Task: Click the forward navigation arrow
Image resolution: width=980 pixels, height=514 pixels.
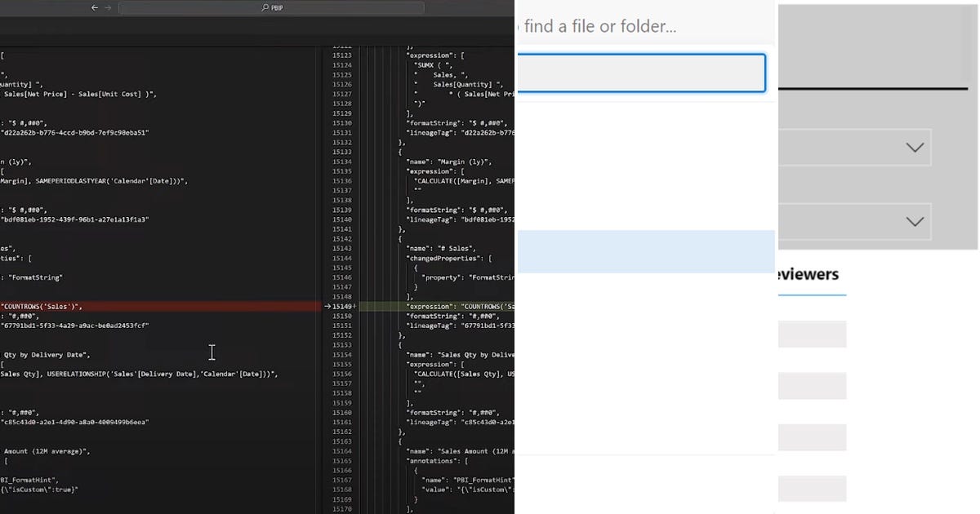Action: pos(107,7)
